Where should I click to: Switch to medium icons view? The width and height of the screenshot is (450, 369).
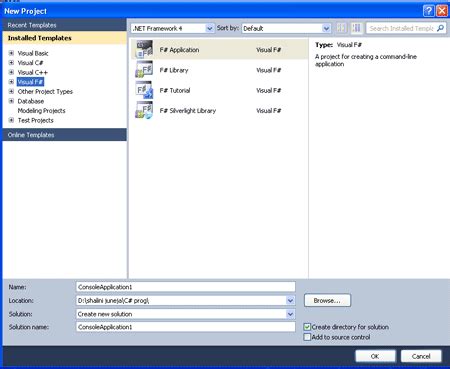pos(357,28)
